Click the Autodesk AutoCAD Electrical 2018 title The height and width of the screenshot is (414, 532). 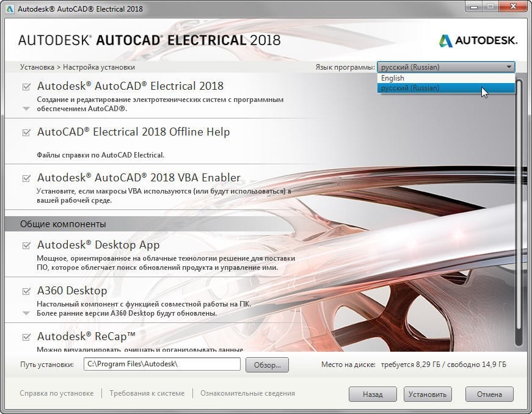[130, 85]
